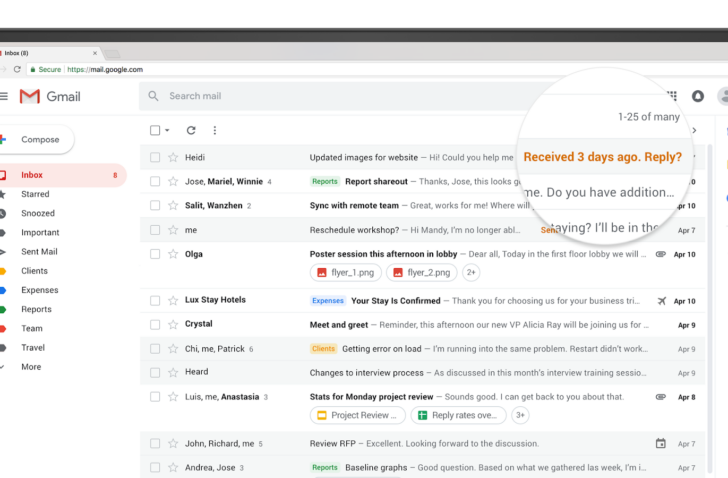Open the Reply rates overview attachment chip
This screenshot has width=728, height=478.
click(x=458, y=415)
